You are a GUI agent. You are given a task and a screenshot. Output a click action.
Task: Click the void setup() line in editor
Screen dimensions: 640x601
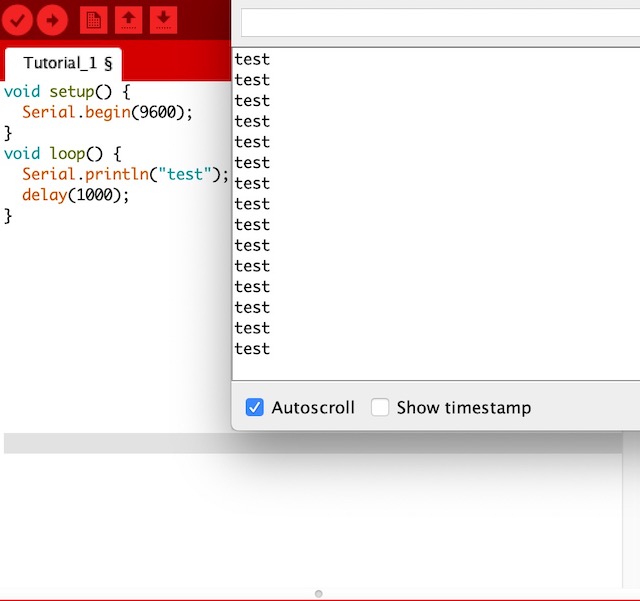click(67, 92)
